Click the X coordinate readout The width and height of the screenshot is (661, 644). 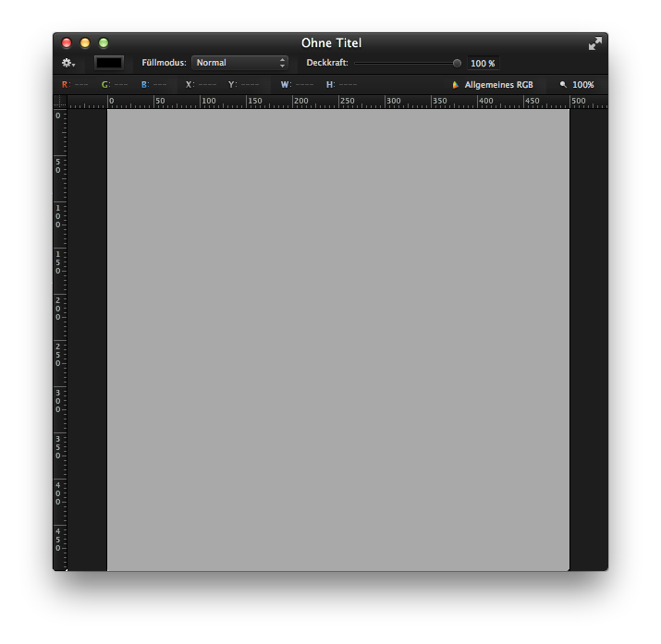199,85
